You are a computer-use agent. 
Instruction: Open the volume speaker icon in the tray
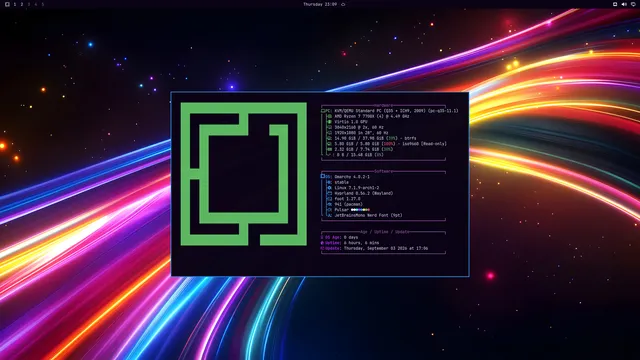click(x=624, y=4)
